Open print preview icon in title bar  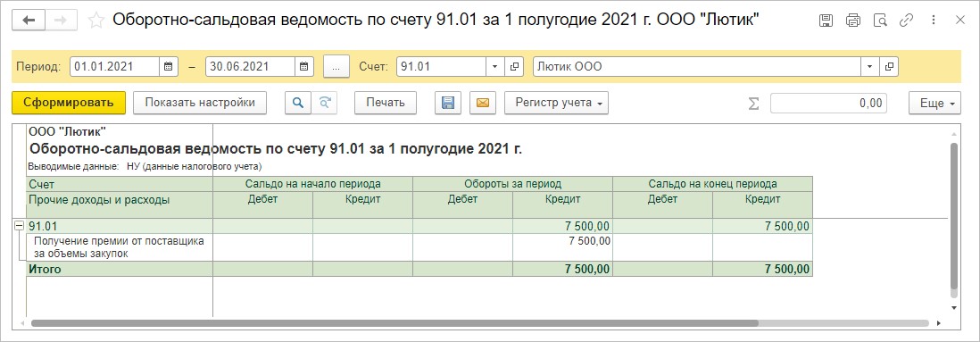pyautogui.click(x=880, y=21)
